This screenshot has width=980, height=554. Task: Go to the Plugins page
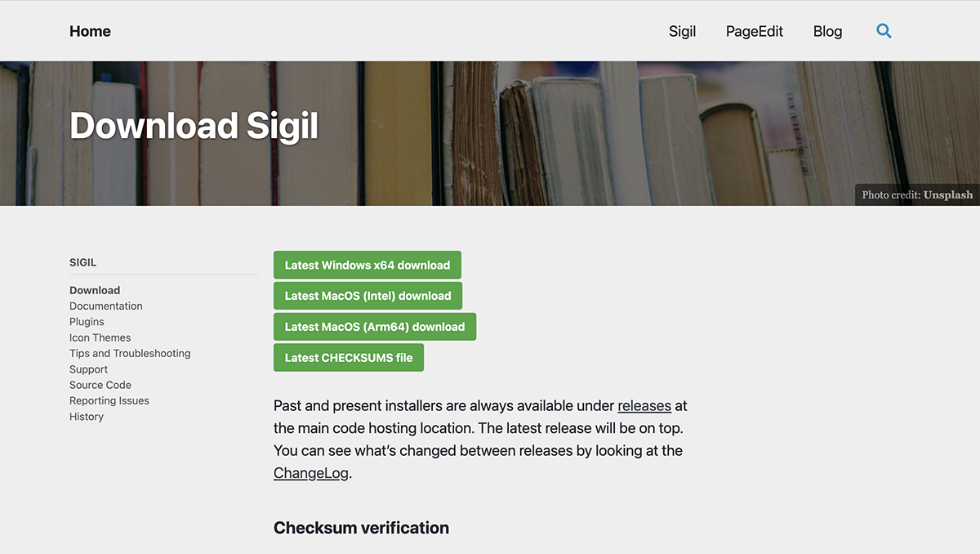click(87, 321)
